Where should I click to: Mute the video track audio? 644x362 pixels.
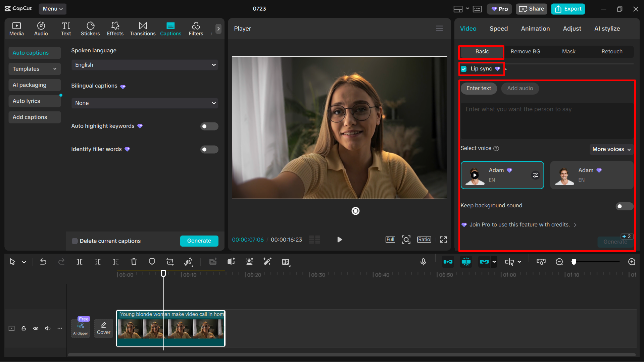[x=48, y=328]
